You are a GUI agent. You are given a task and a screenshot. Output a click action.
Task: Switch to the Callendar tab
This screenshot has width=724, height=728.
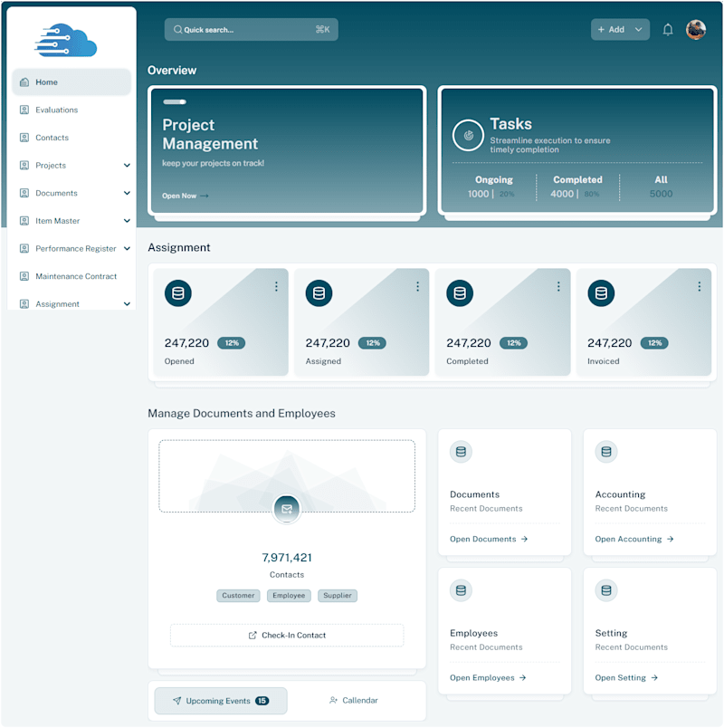coord(353,701)
